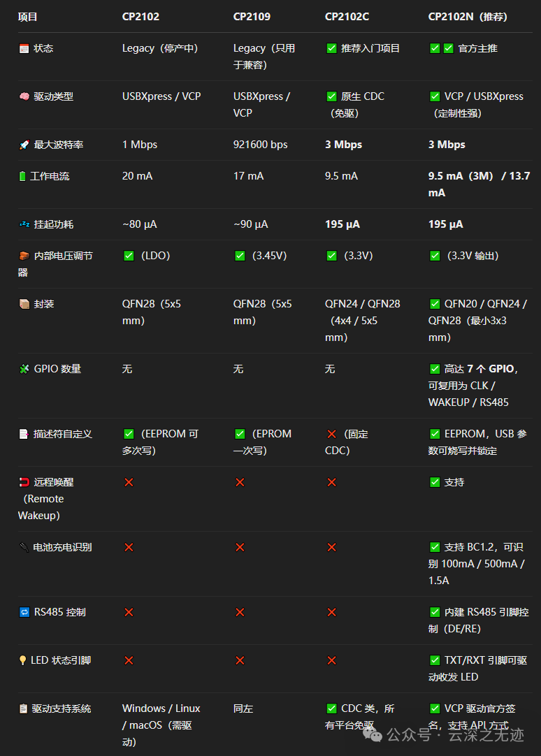Click the 195 µA value under CP2102N

(x=445, y=224)
